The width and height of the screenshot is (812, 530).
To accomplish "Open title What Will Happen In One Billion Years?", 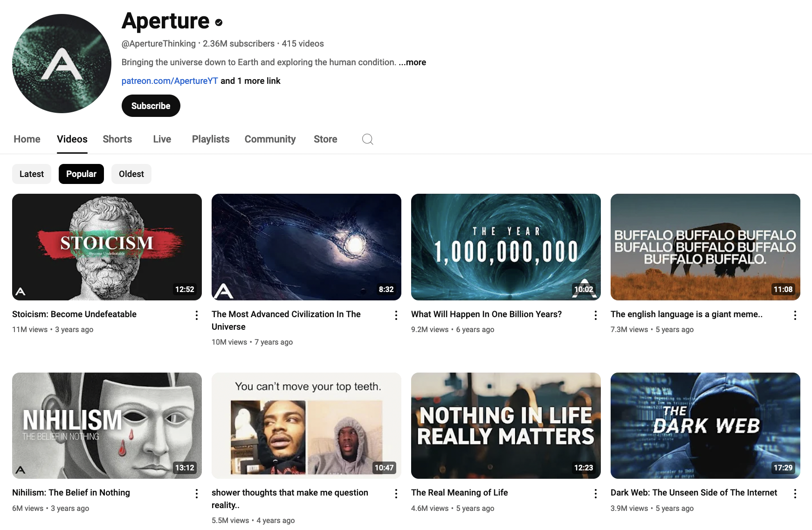I will click(x=487, y=314).
